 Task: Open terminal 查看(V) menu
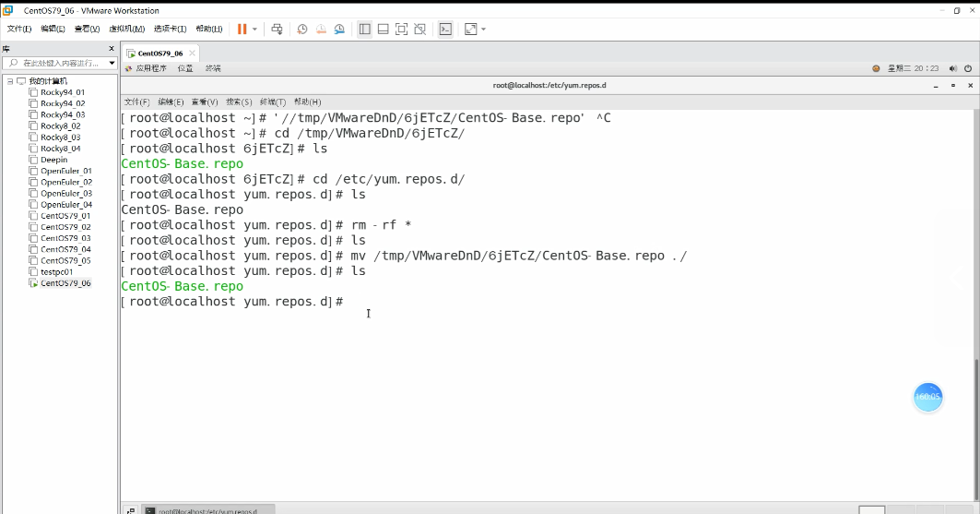click(205, 102)
